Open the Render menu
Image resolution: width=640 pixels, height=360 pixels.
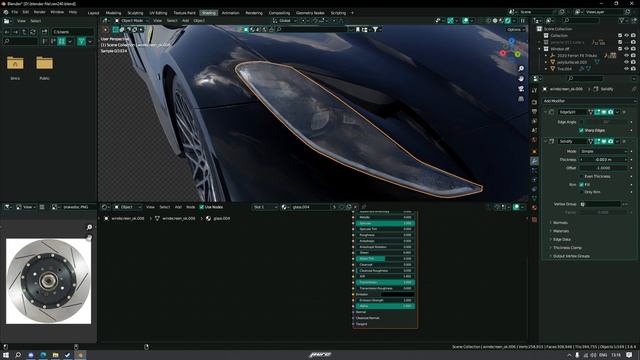pyautogui.click(x=40, y=12)
